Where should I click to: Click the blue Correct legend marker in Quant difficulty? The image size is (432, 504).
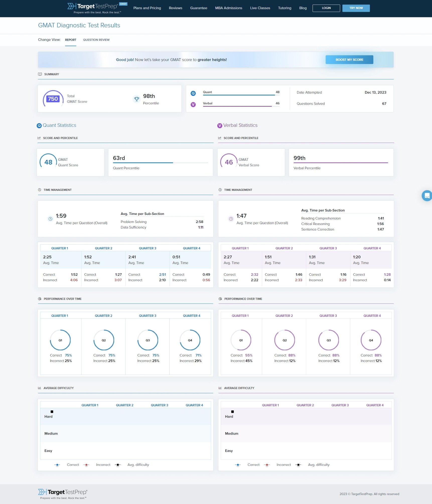tap(57, 465)
